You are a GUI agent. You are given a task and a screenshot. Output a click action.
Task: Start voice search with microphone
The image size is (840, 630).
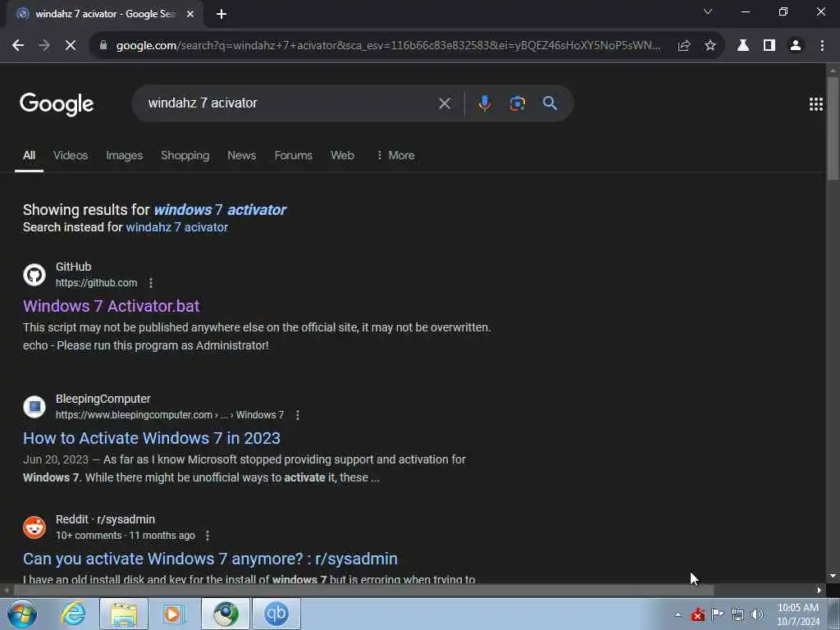[484, 103]
